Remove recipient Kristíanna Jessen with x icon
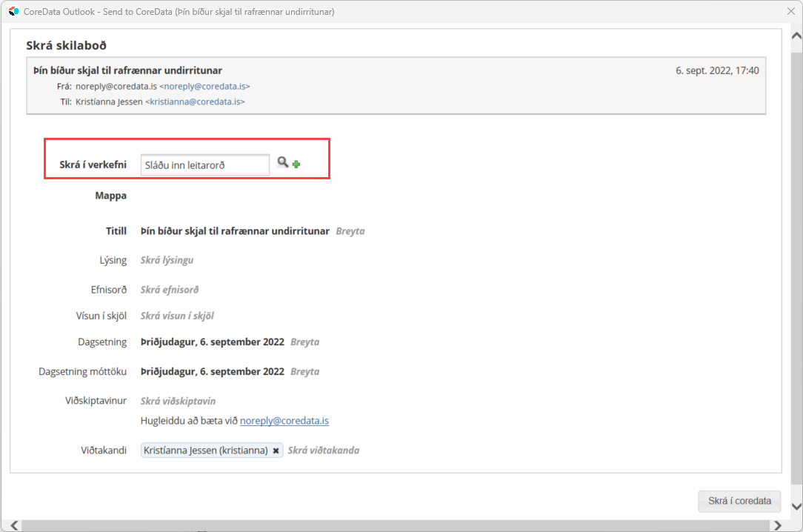This screenshot has width=803, height=532. [x=276, y=450]
